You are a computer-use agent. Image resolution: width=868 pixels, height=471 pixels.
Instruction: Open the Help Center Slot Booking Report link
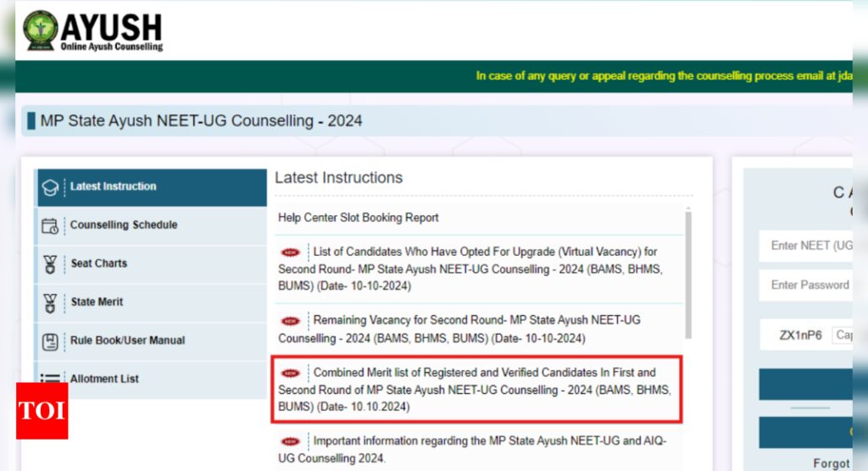coord(359,218)
